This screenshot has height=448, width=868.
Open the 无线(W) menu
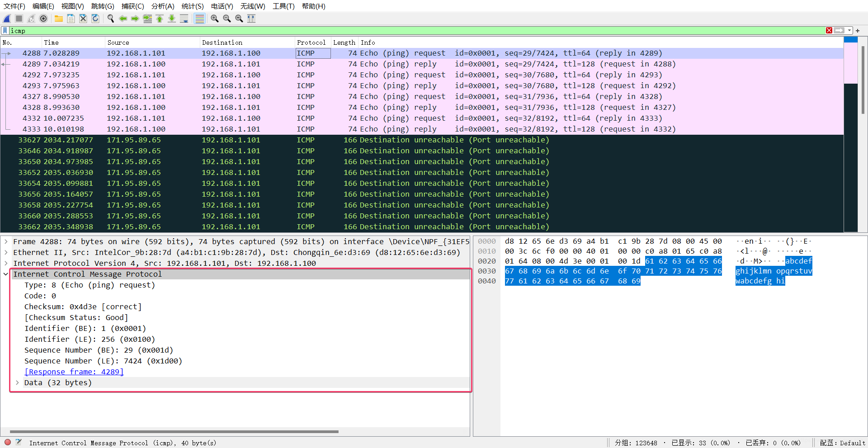[253, 6]
